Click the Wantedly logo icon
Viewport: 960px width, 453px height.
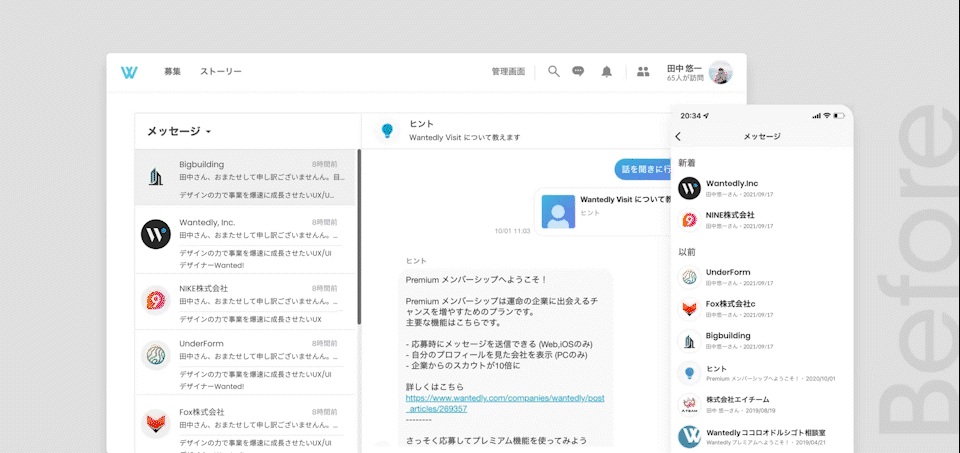point(129,72)
